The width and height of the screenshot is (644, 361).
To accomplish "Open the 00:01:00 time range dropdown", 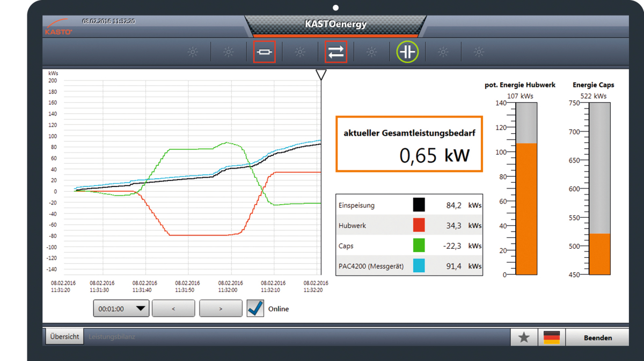I will [x=121, y=308].
